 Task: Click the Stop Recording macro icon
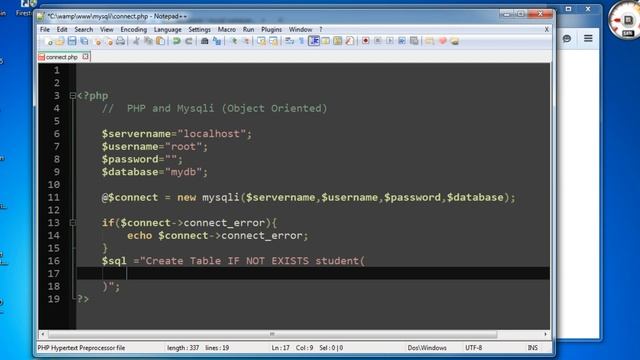[x=378, y=41]
